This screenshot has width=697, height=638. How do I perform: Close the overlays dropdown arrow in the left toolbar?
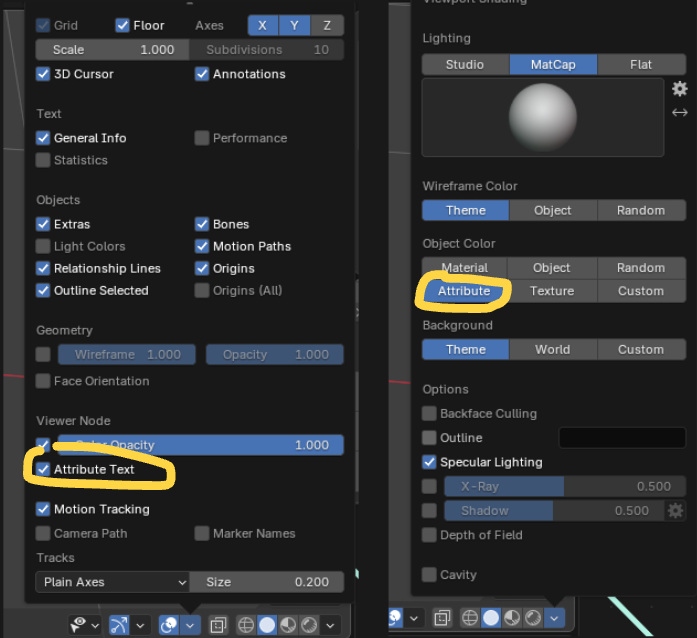point(190,626)
